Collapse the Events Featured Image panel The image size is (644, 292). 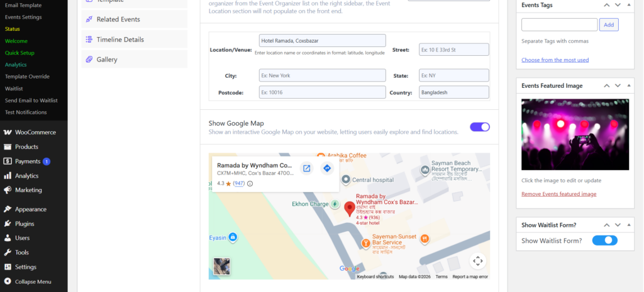coord(629,85)
